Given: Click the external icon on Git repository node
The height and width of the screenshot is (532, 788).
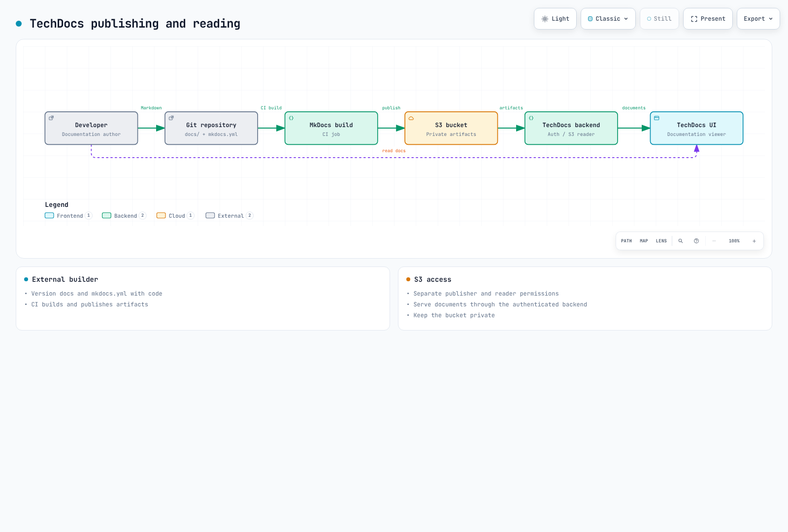Looking at the screenshot, I should tap(171, 118).
